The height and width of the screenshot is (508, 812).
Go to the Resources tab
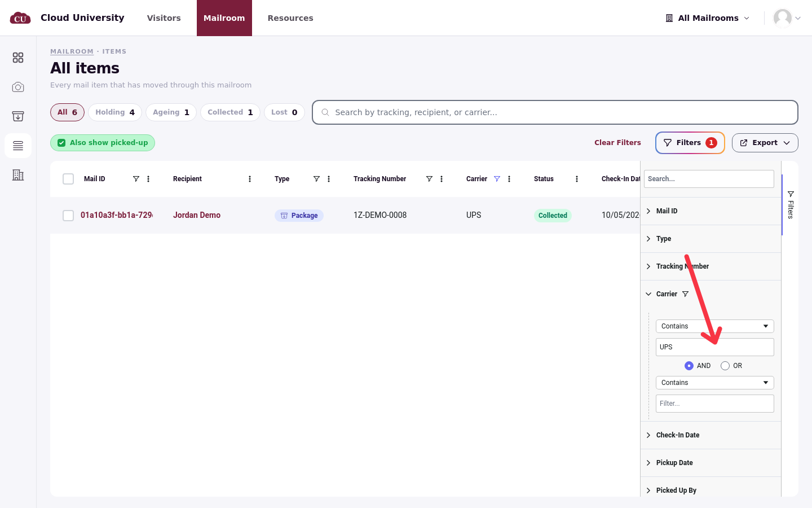click(290, 18)
